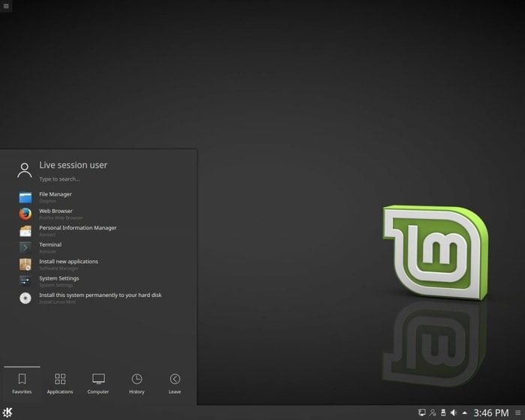
Task: Click the 3:46 PM clock
Action: [490, 412]
